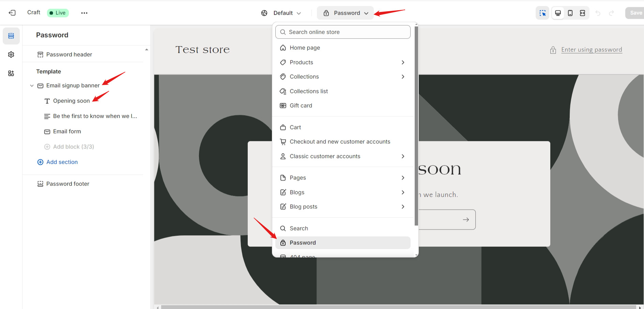Click the exit editor back icon
The image size is (644, 309).
pyautogui.click(x=12, y=13)
